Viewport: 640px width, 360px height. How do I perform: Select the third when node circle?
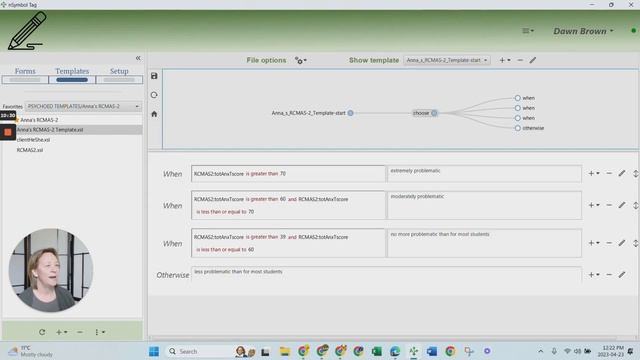(x=518, y=118)
